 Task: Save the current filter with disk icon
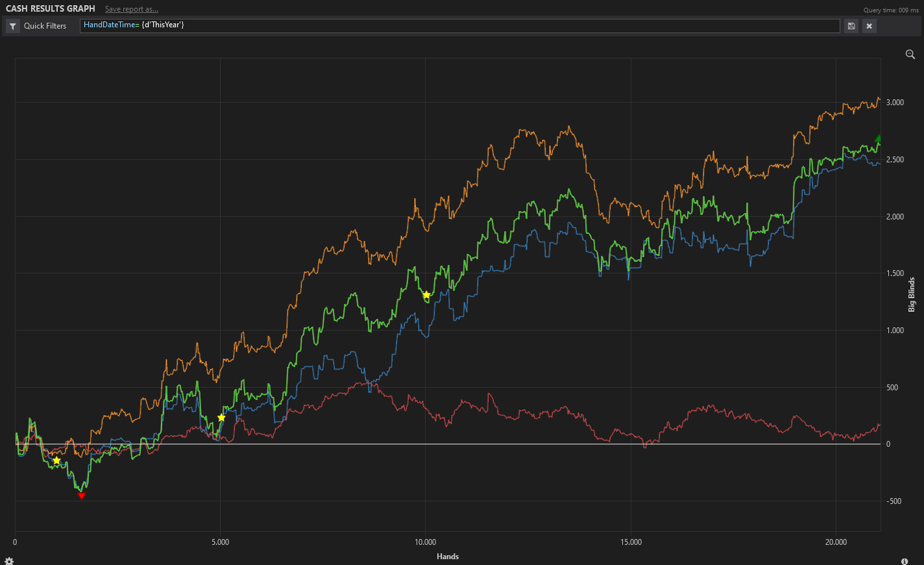click(851, 26)
